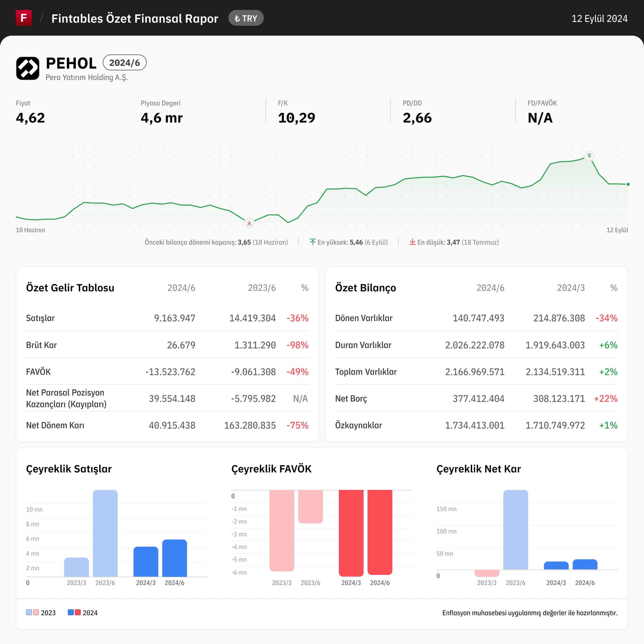Click the current price end dot on chart
This screenshot has height=644, width=644.
[628, 184]
